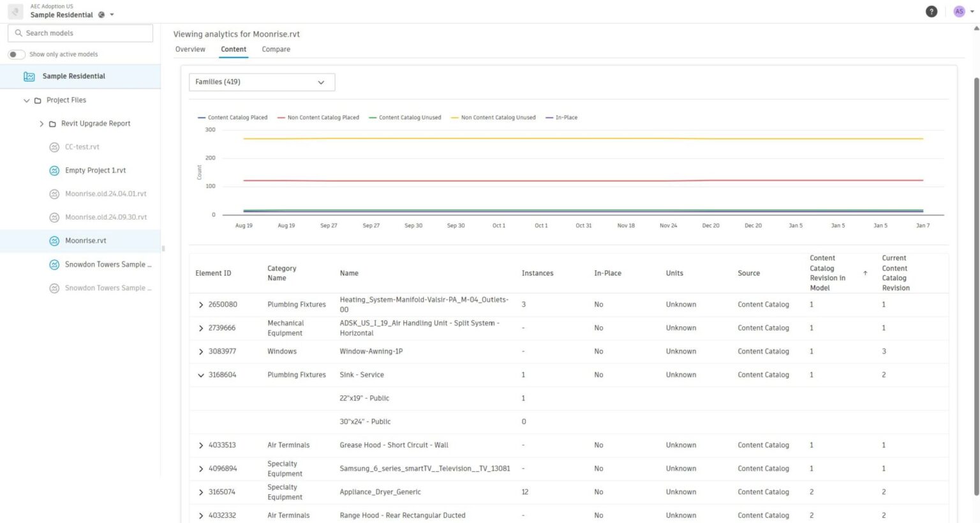Collapse the Sink - Service row 3168604
Image resolution: width=980 pixels, height=523 pixels.
[x=201, y=375]
